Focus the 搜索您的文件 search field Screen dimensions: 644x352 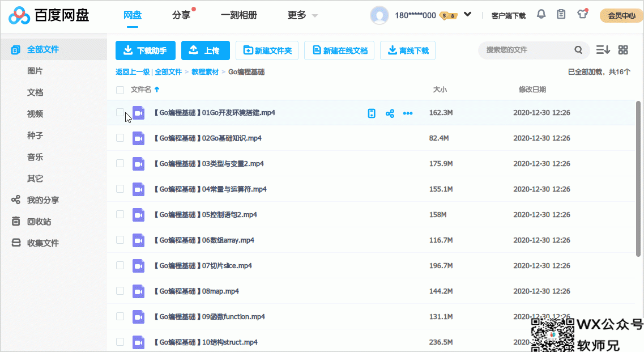[527, 50]
